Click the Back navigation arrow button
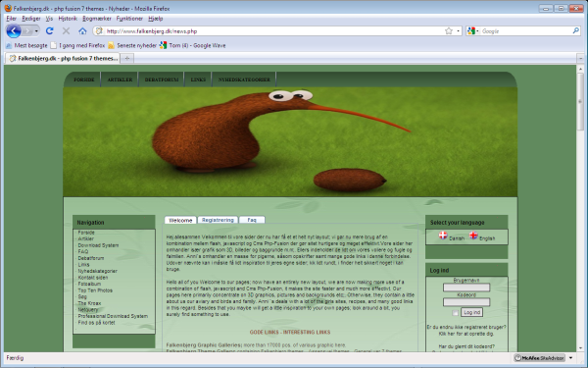Image resolution: width=588 pixels, height=368 pixels. [14, 30]
